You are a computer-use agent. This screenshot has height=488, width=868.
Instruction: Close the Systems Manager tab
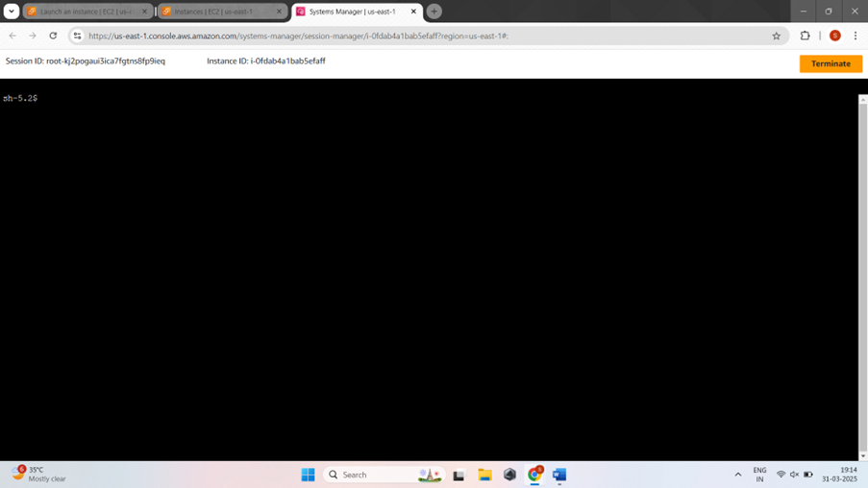coord(413,12)
